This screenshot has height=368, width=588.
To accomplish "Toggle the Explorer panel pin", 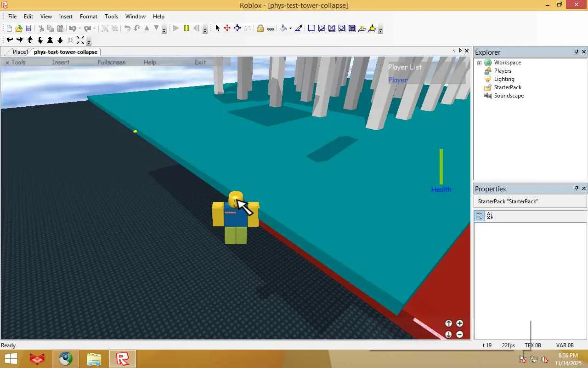I will click(x=577, y=52).
